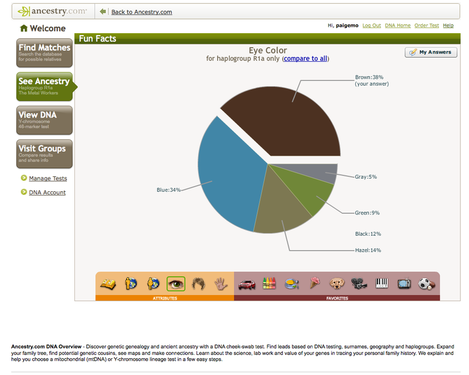Open the hair attribute icon

tap(199, 284)
